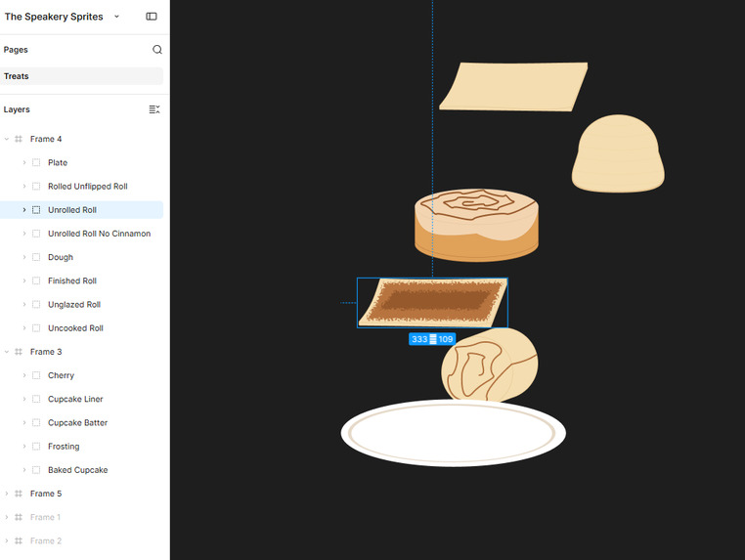Click the Cupcake Liner group icon
This screenshot has width=745, height=560.
pos(36,399)
